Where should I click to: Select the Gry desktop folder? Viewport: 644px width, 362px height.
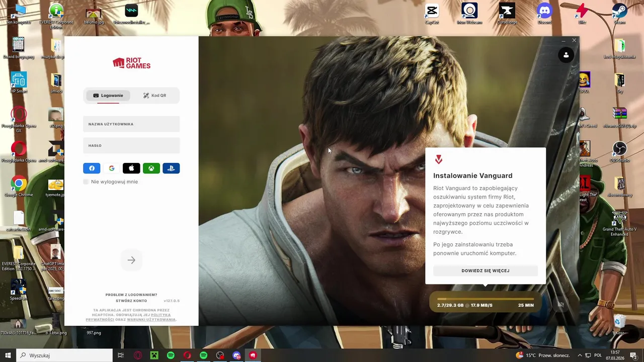tap(620, 83)
